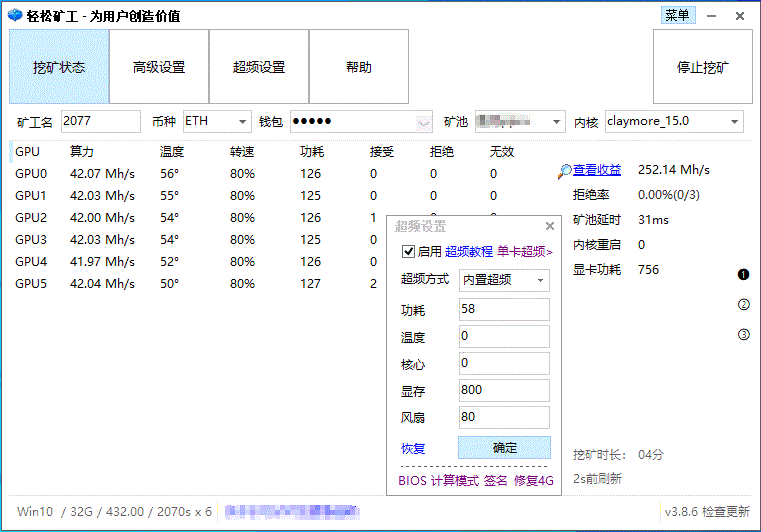Click the 2s前刷新 refresh text
Screen dimensions: 761x532
[x=597, y=479]
